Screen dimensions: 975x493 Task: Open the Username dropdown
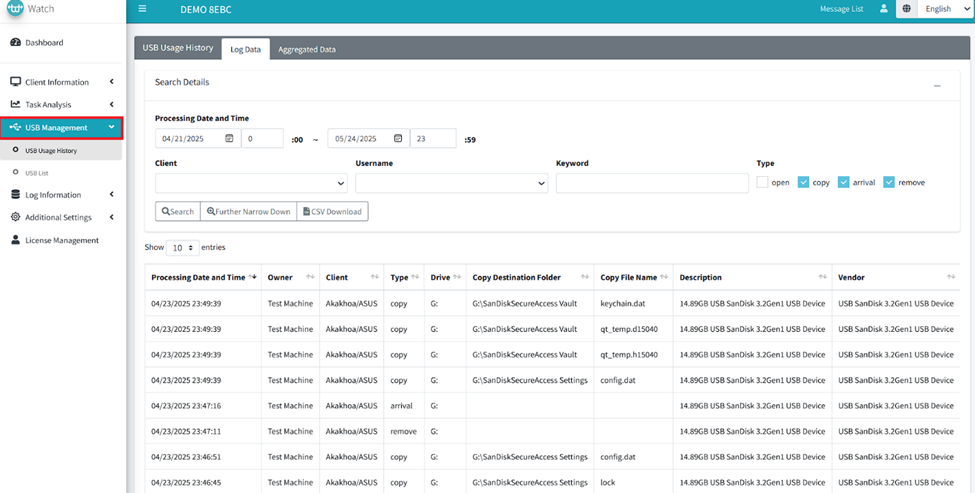(451, 184)
